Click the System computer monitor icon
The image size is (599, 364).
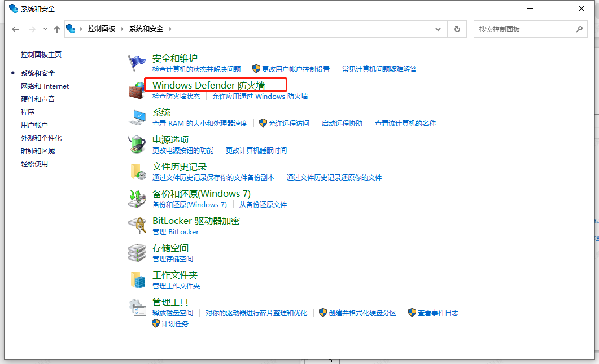(x=137, y=117)
